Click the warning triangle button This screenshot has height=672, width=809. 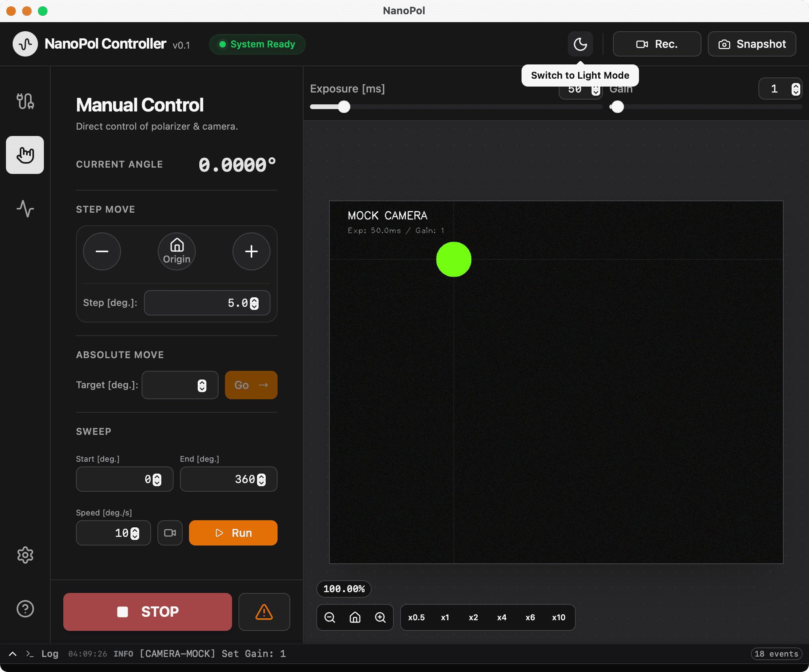pyautogui.click(x=264, y=612)
